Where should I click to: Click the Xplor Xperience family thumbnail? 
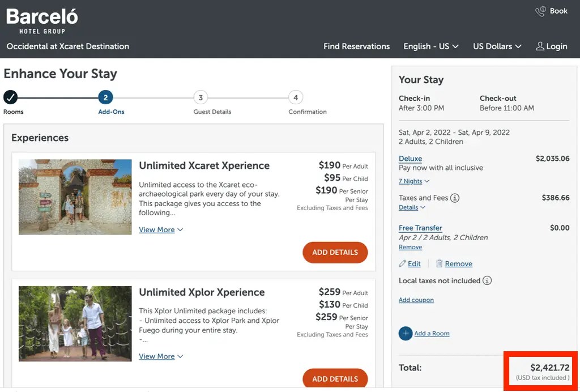click(75, 323)
